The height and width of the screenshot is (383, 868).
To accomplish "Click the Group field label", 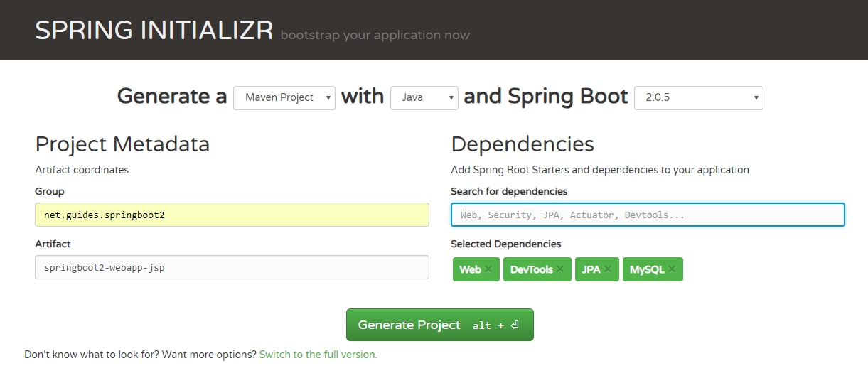I will [50, 191].
